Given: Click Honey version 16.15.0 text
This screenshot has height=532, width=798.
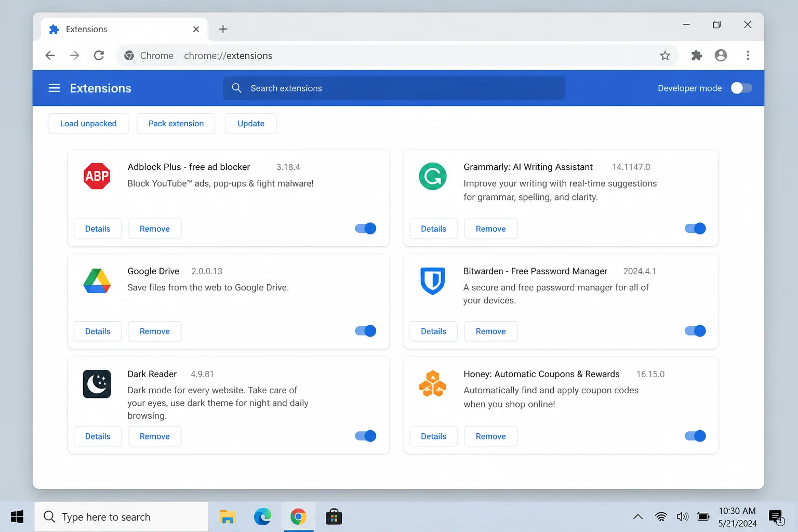Looking at the screenshot, I should coord(650,374).
